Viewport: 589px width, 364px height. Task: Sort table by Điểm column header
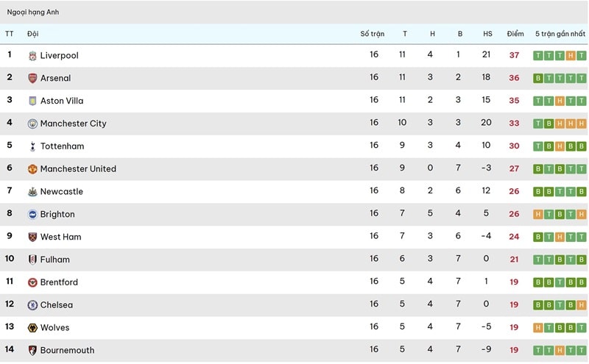coord(515,34)
